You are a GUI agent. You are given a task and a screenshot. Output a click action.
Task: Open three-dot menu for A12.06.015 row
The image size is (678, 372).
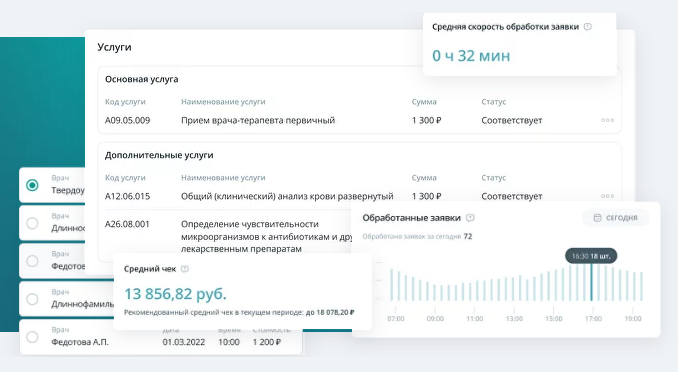tap(608, 196)
